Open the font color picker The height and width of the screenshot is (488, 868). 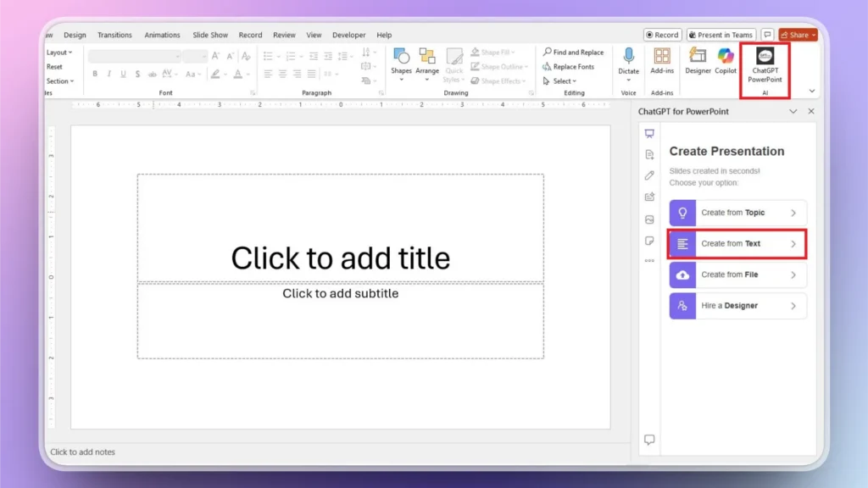coord(238,73)
